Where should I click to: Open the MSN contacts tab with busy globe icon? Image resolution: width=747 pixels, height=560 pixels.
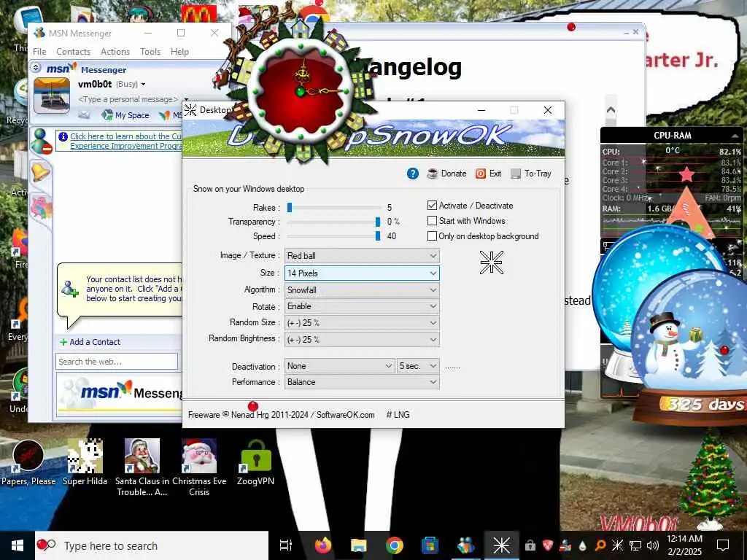click(41, 141)
